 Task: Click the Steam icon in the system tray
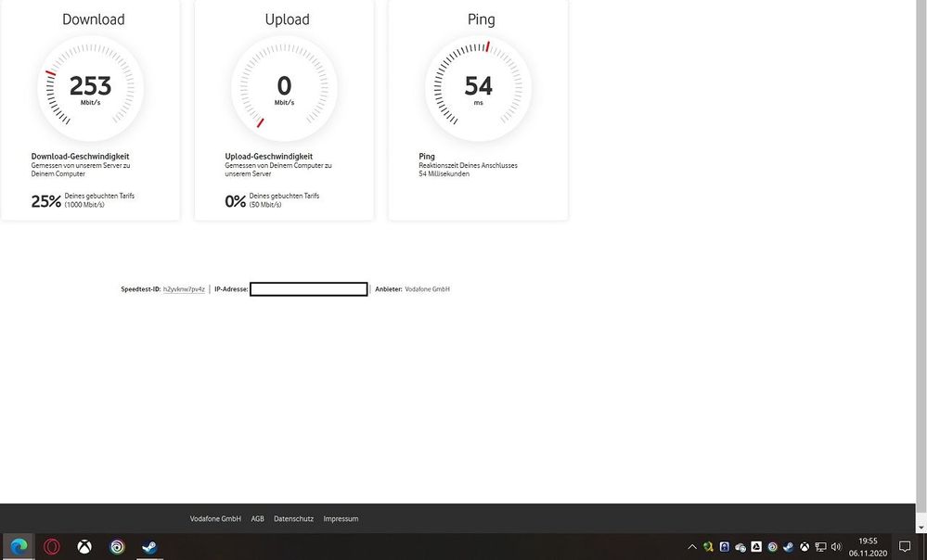pyautogui.click(x=788, y=547)
